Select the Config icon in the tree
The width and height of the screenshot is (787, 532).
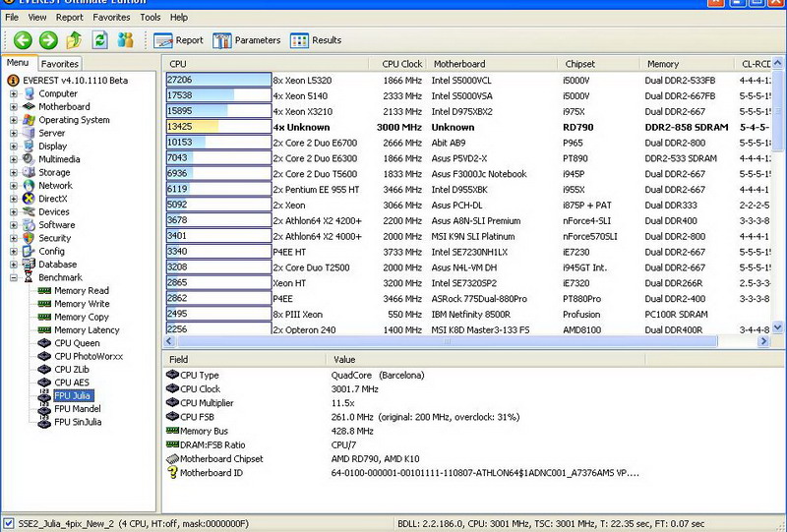(x=30, y=251)
